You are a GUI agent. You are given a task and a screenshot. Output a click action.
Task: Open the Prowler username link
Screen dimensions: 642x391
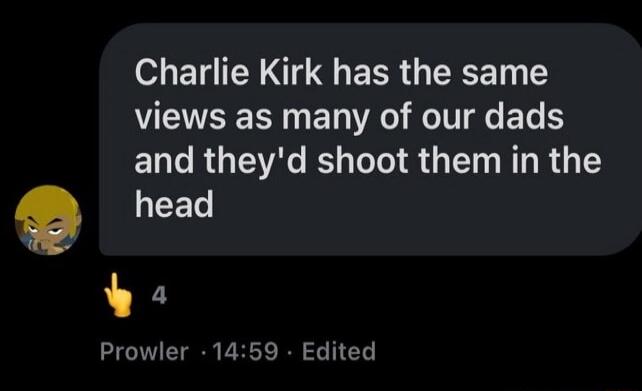(144, 351)
